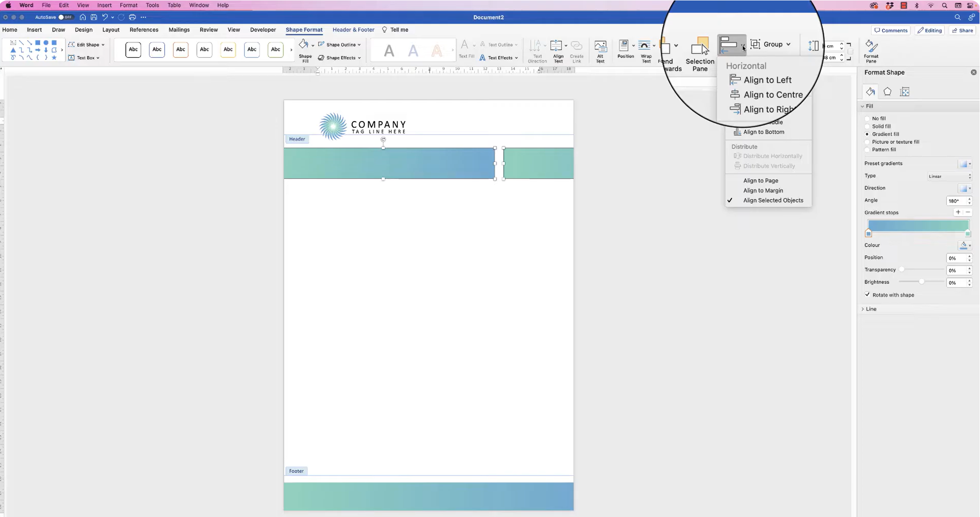Viewport: 980px width, 517px height.
Task: Adjust the Transparency slider
Action: tap(922, 270)
